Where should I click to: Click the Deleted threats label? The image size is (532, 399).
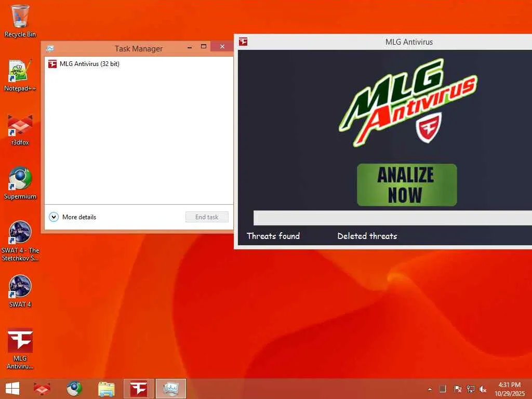[367, 236]
